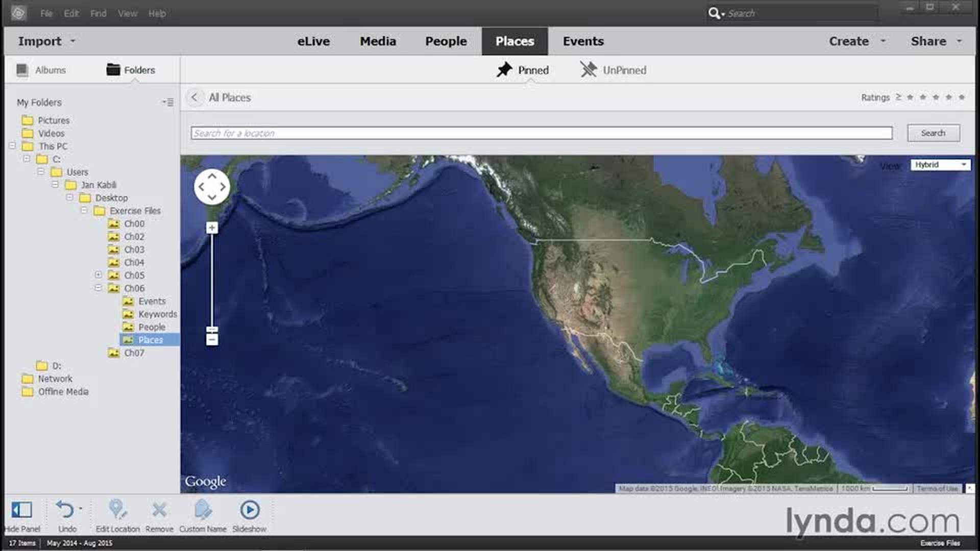Click the location Search button
The height and width of the screenshot is (551, 980).
tap(933, 133)
